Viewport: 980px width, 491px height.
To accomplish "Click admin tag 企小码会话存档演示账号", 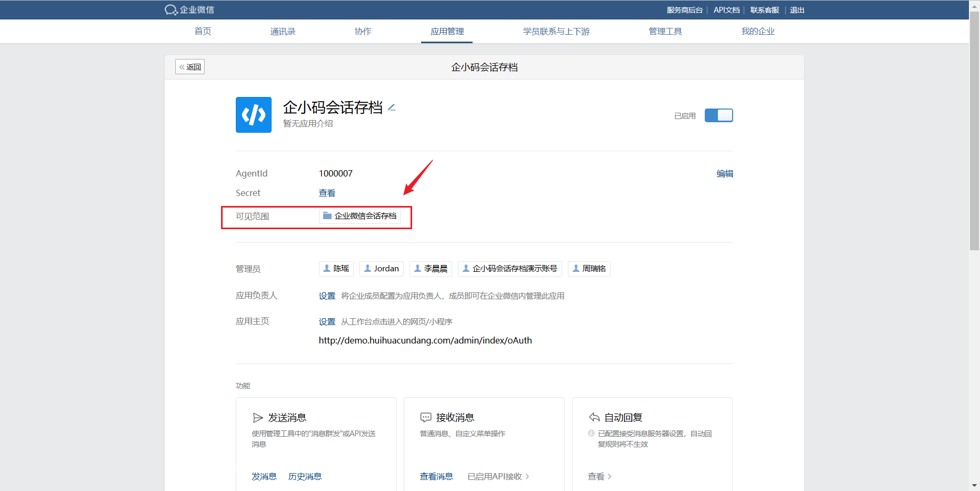I will [510, 269].
